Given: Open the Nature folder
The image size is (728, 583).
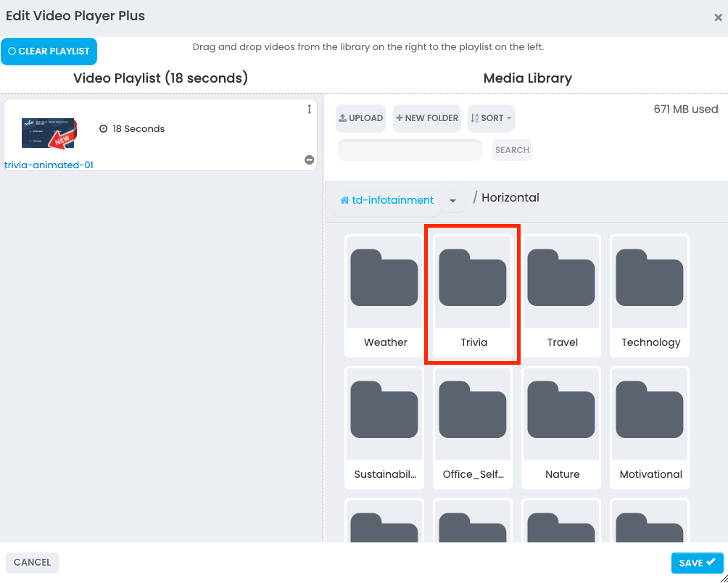Looking at the screenshot, I should [561, 428].
